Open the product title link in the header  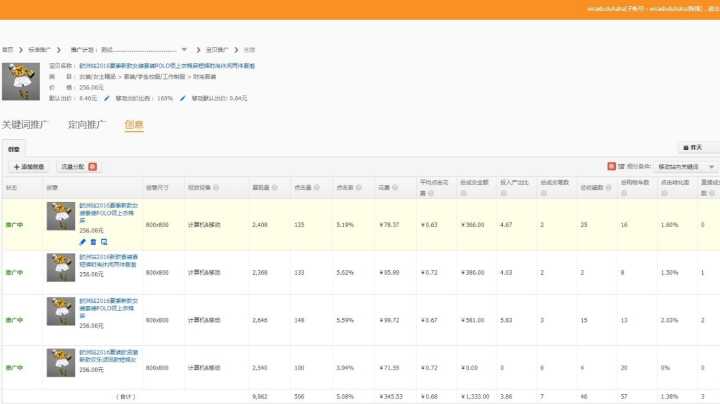(x=165, y=65)
